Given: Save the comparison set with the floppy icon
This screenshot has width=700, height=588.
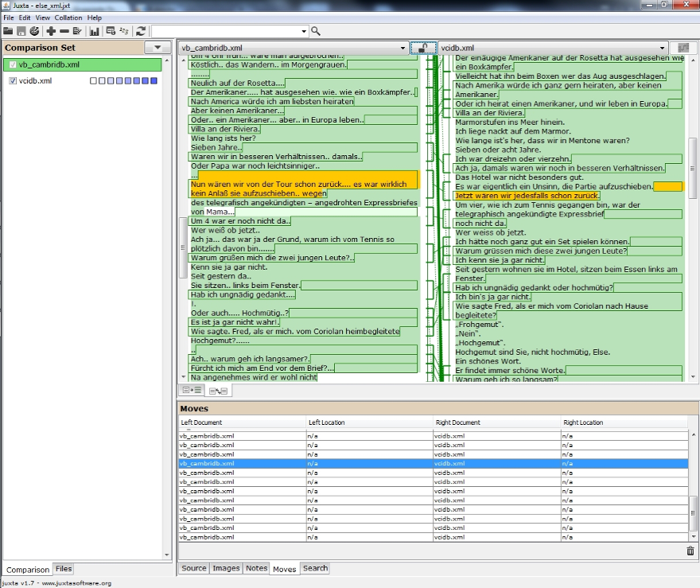Looking at the screenshot, I should 21,31.
